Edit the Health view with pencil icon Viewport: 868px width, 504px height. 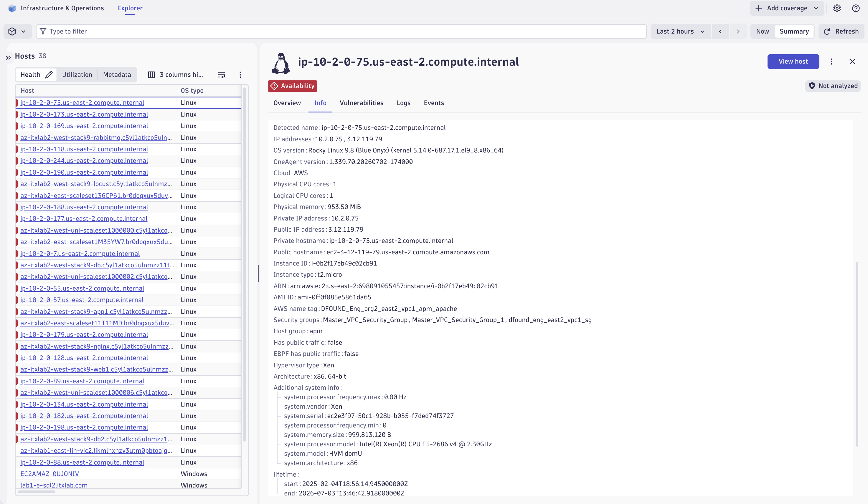[49, 75]
